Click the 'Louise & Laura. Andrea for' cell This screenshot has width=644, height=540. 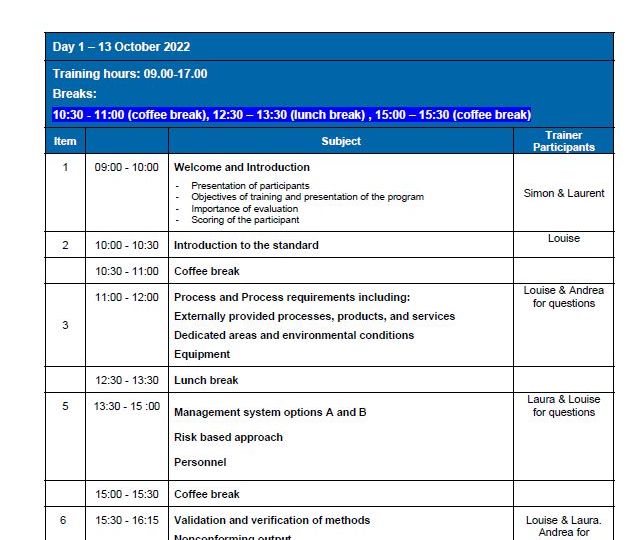[x=564, y=526]
